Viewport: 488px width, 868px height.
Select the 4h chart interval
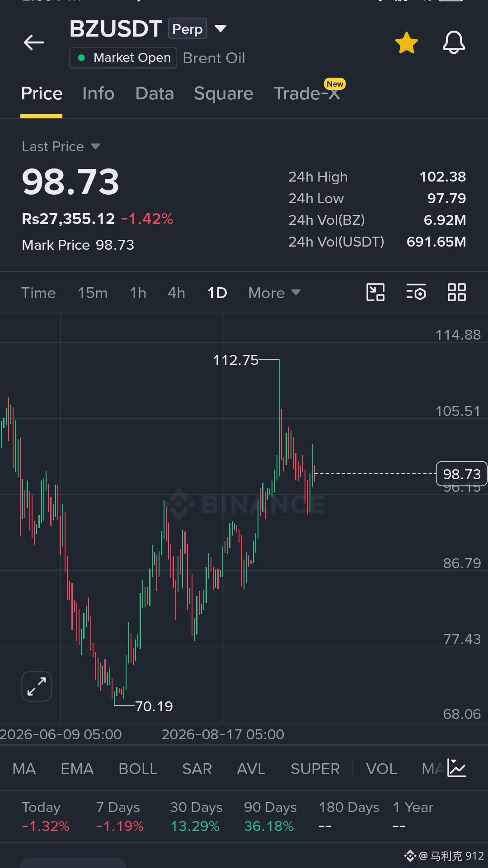(177, 293)
